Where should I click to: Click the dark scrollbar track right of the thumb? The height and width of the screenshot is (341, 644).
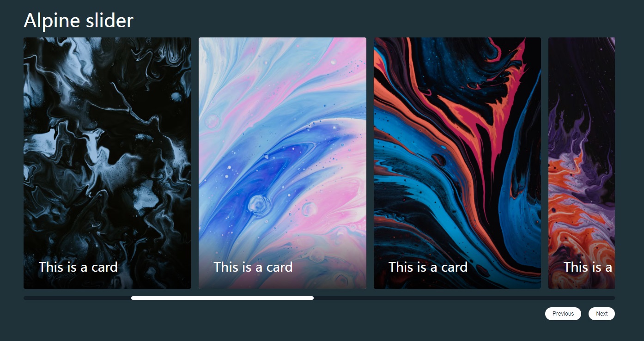(x=464, y=298)
